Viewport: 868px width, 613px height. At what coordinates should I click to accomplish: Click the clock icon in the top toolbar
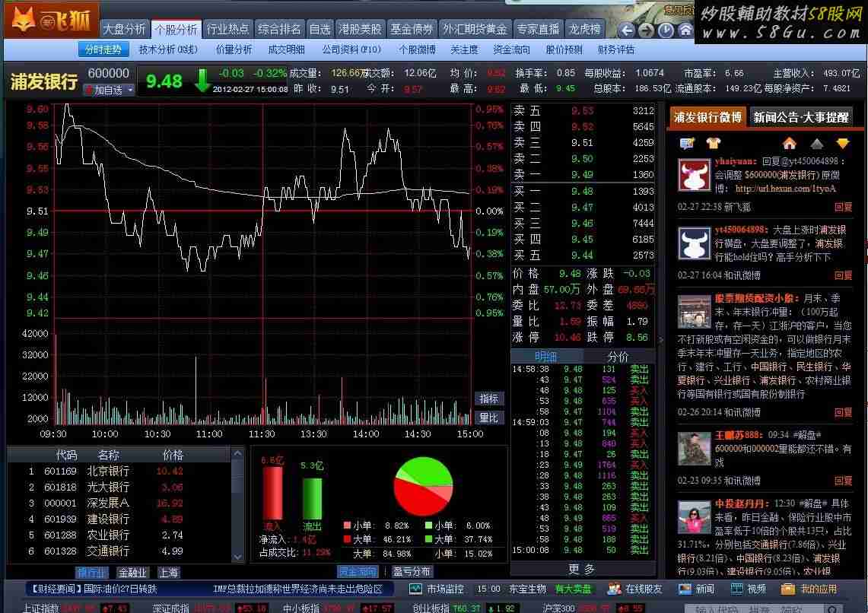[666, 30]
